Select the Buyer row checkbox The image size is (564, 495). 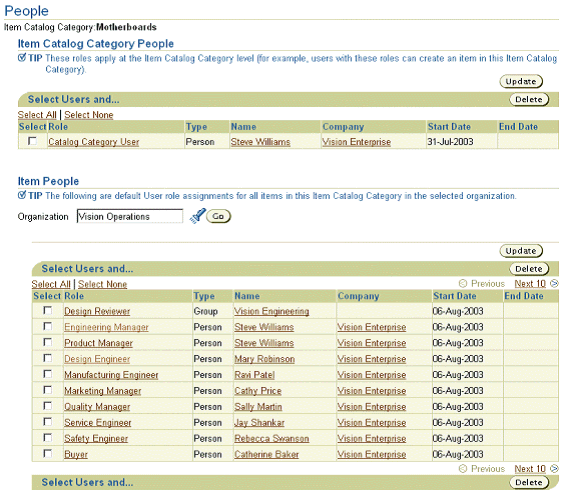point(47,453)
